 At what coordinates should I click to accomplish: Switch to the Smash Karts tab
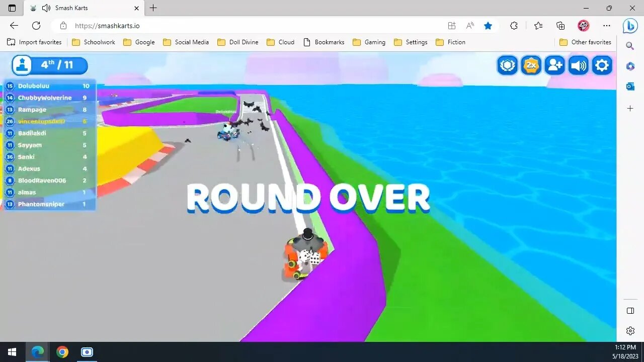(x=84, y=8)
